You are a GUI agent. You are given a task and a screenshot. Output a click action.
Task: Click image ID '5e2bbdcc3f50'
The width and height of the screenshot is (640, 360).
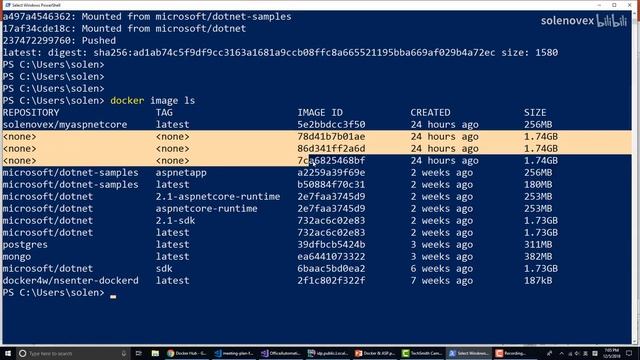coord(331,124)
